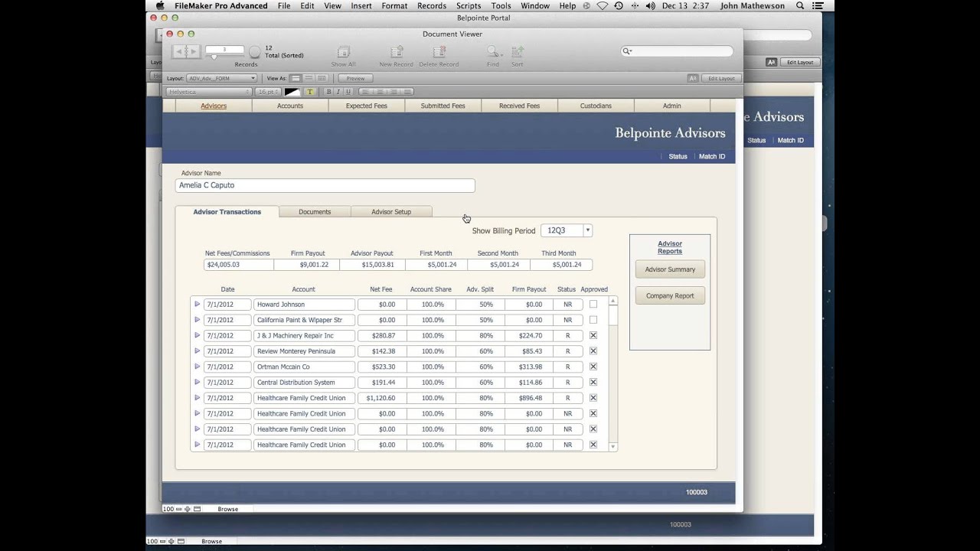Check Approved box for Howard Johnson

pos(593,305)
